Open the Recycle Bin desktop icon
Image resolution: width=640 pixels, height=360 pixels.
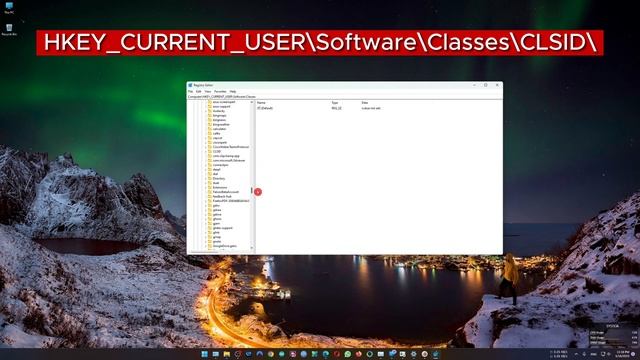[9, 29]
